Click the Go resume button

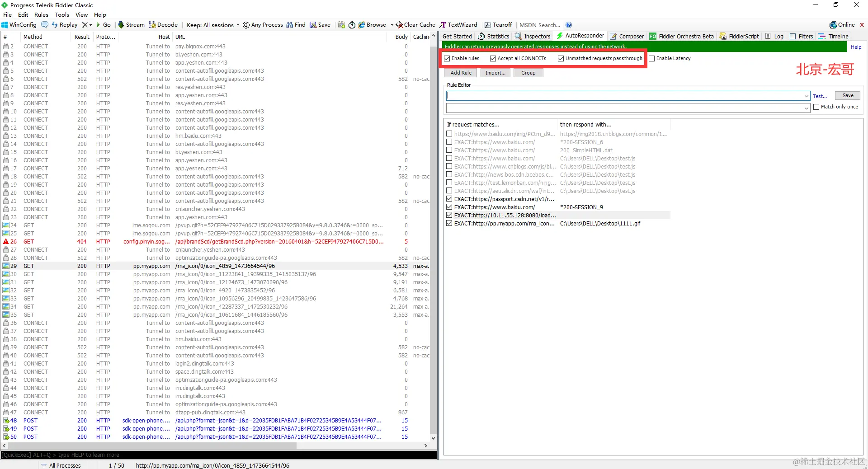pyautogui.click(x=104, y=25)
